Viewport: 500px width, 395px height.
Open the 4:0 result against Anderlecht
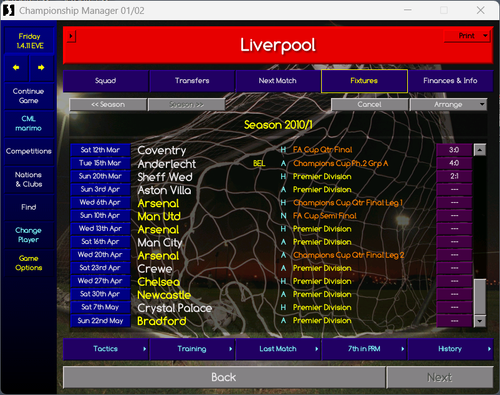[x=454, y=163]
